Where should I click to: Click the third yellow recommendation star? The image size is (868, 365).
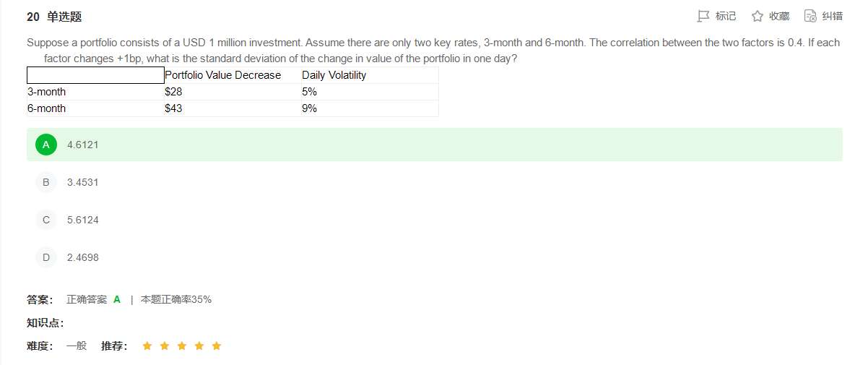point(182,346)
